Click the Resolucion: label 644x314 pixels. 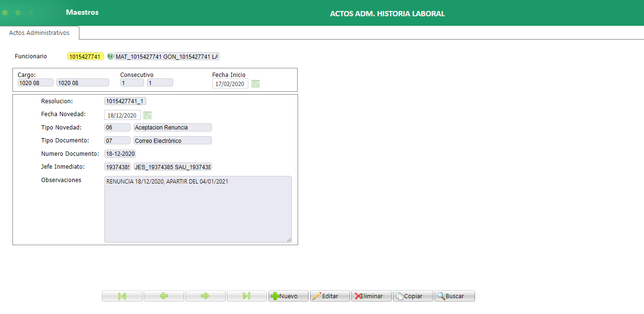(57, 101)
